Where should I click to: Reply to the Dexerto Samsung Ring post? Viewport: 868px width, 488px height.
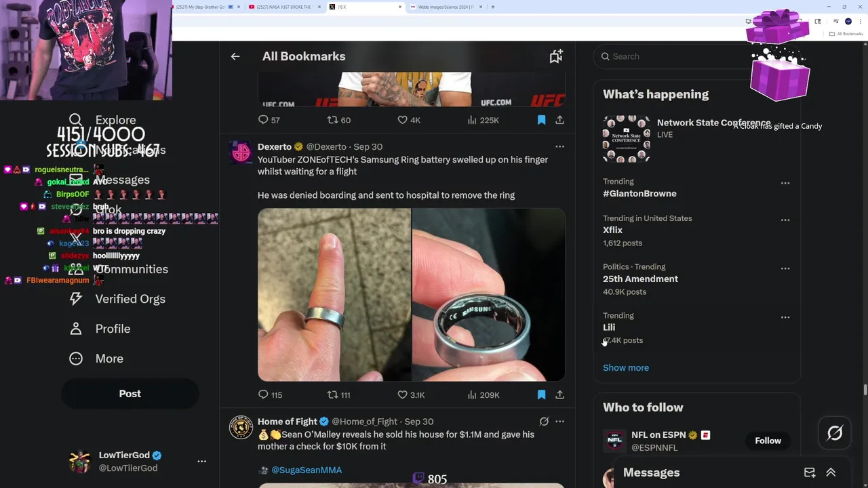pos(264,394)
